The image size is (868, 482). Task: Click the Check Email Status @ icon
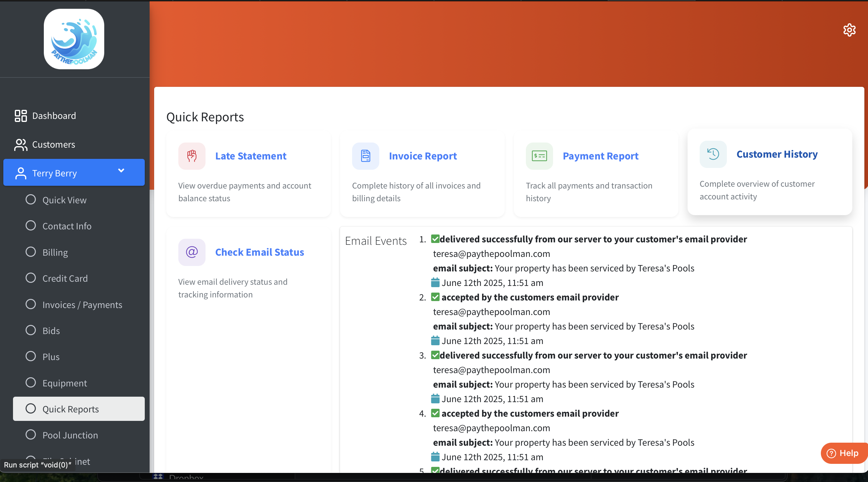point(192,252)
